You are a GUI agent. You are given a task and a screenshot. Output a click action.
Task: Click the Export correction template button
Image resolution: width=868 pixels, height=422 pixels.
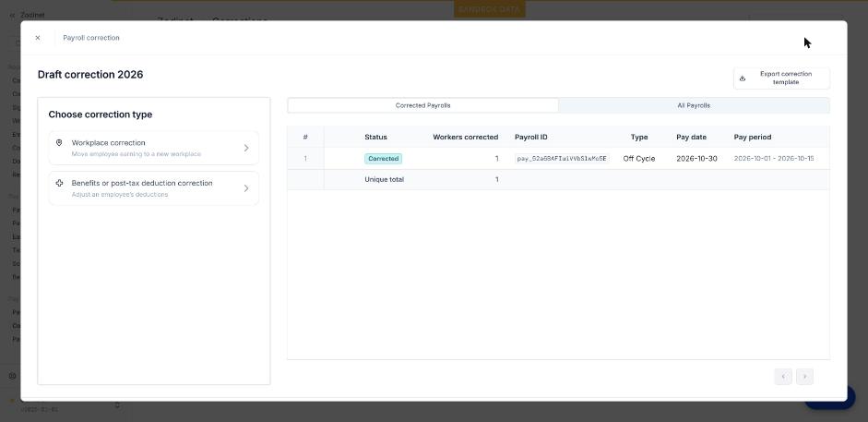(x=781, y=78)
